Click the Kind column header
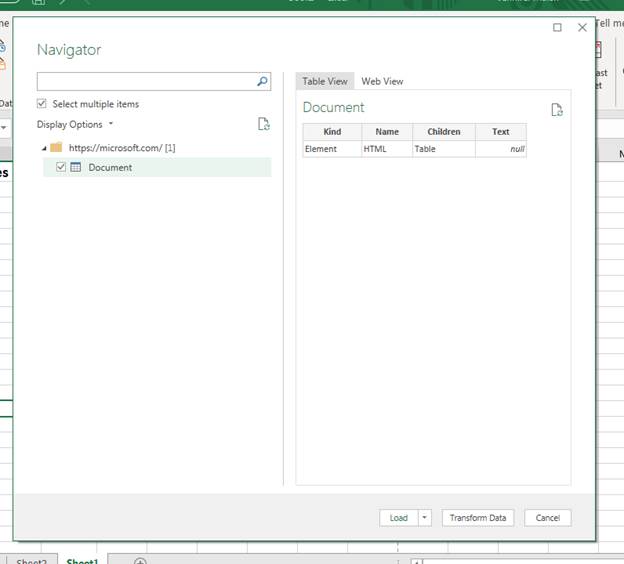This screenshot has width=624, height=564. click(332, 132)
